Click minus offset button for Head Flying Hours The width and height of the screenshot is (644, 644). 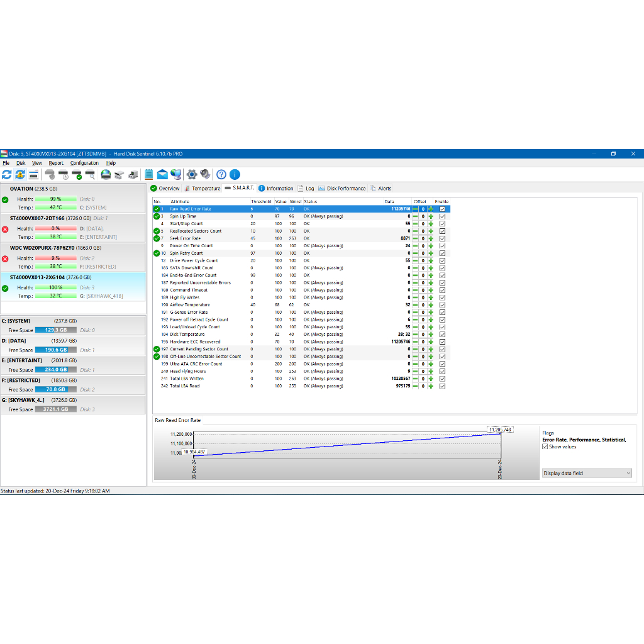pyautogui.click(x=415, y=371)
